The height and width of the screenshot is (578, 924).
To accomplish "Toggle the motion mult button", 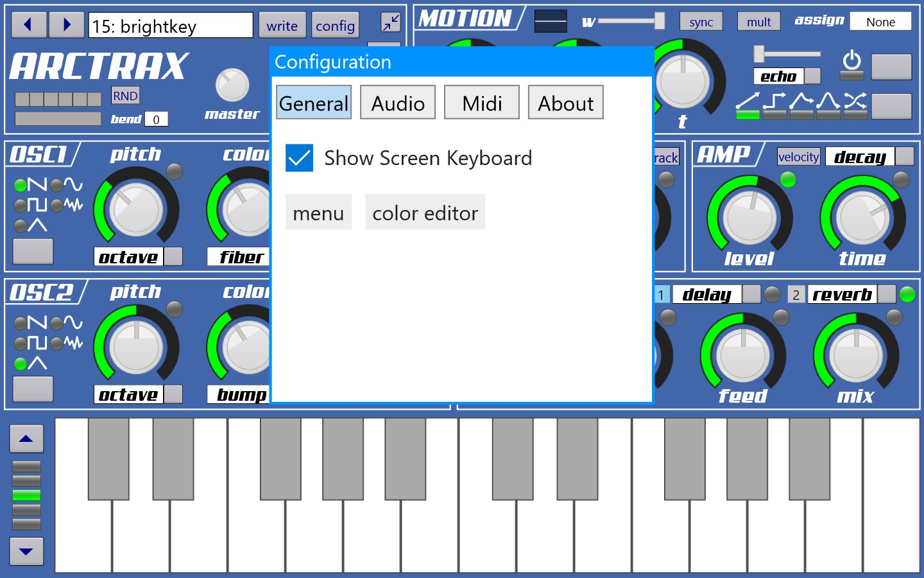I will coord(759,22).
